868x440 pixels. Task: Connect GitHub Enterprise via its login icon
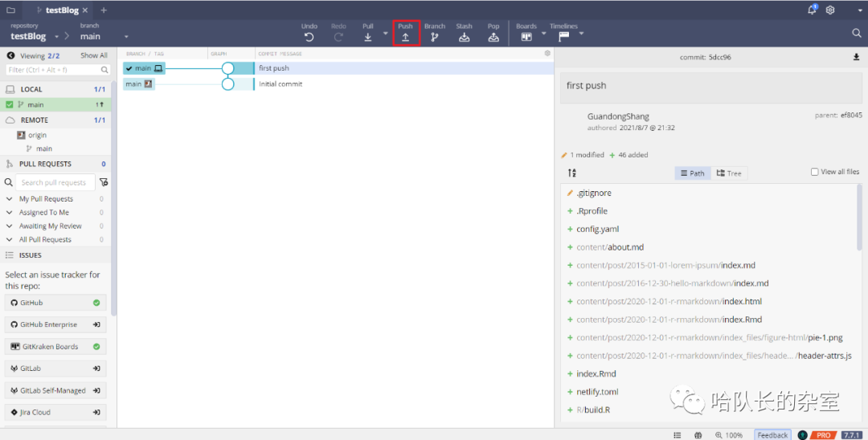(x=96, y=324)
